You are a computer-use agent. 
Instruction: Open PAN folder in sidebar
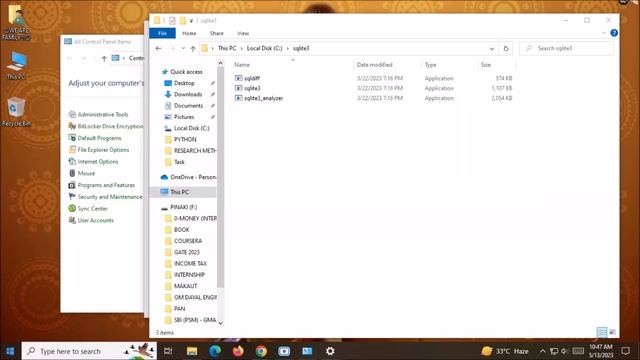pyautogui.click(x=179, y=309)
